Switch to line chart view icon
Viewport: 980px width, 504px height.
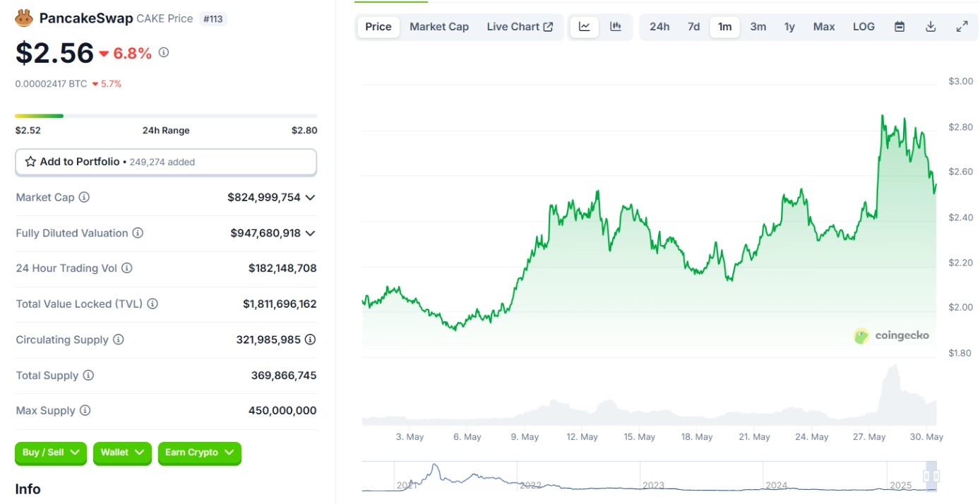[x=585, y=27]
